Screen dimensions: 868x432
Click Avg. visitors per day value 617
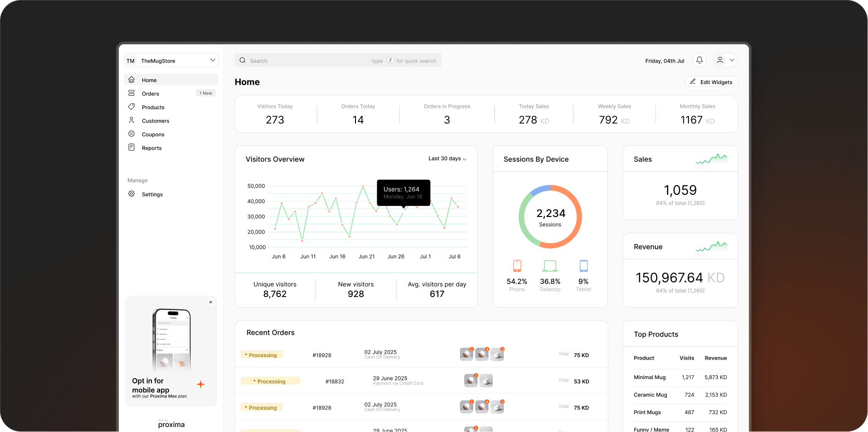(437, 294)
